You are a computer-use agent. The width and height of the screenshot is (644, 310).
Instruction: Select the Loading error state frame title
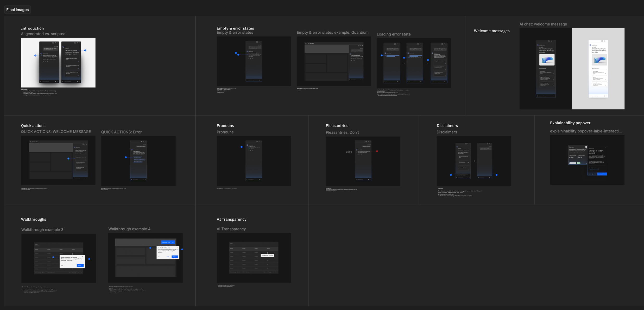click(x=393, y=34)
